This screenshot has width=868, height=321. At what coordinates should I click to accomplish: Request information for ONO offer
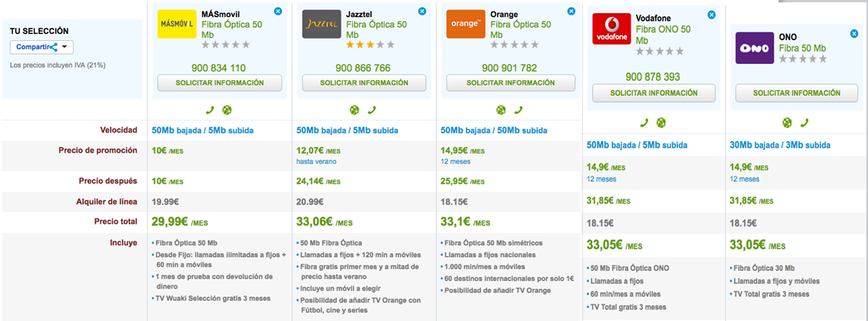pos(796,93)
